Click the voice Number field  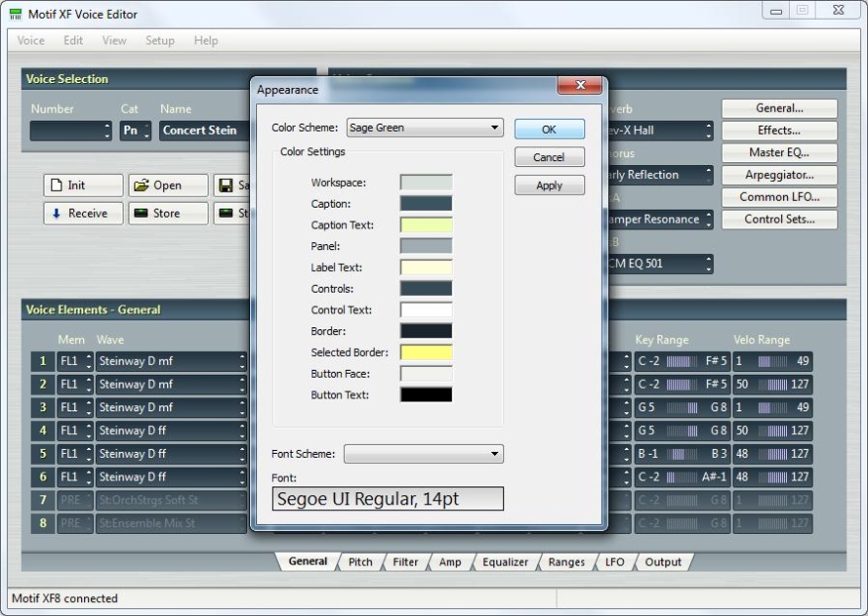point(70,131)
